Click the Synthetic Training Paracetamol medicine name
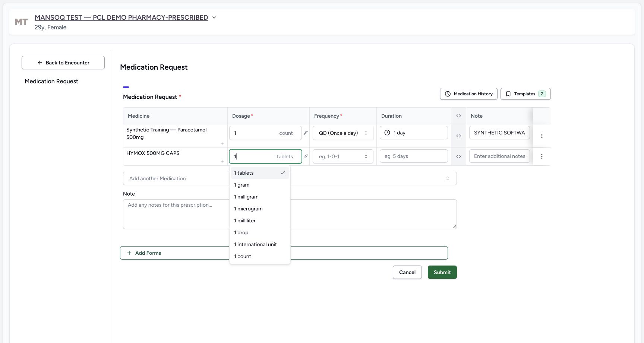This screenshot has width=644, height=343. click(166, 133)
